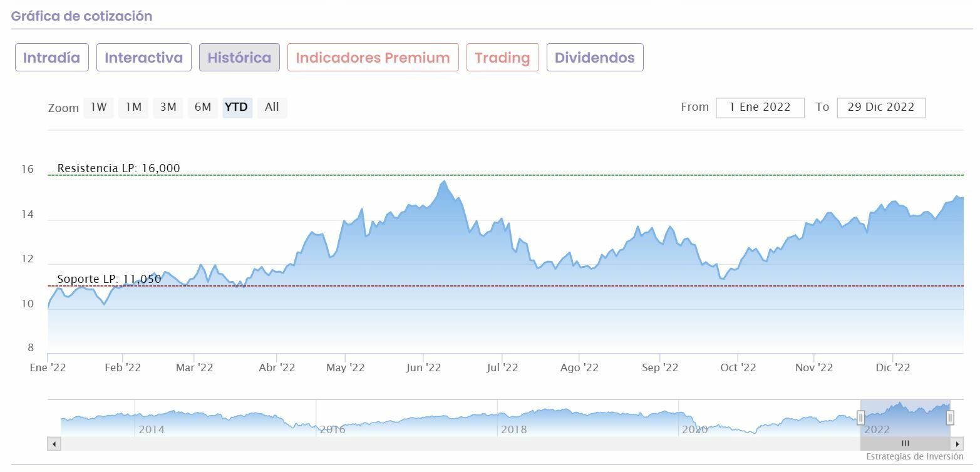Click the To date field
Viewport: 980px width, 472px height.
click(x=881, y=107)
